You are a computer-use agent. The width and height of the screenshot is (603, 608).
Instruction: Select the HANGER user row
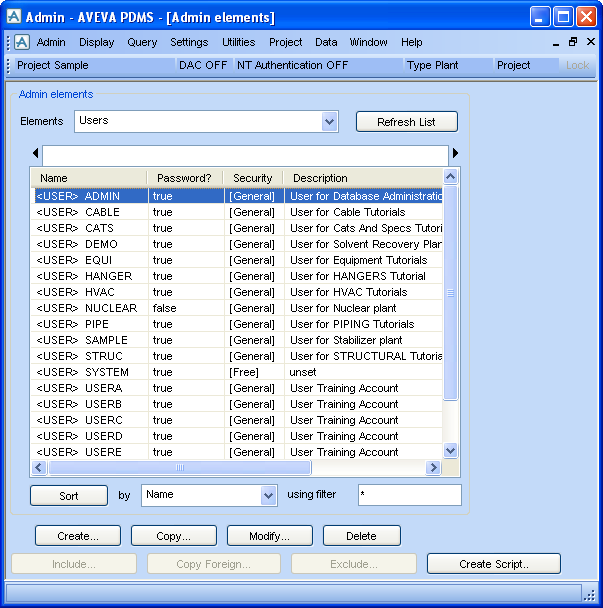pyautogui.click(x=237, y=276)
